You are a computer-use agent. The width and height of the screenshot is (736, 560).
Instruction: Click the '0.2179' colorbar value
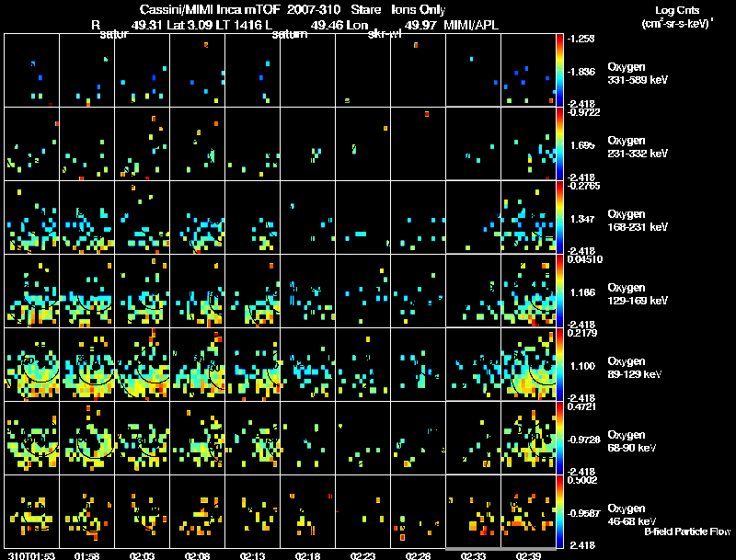tap(582, 333)
